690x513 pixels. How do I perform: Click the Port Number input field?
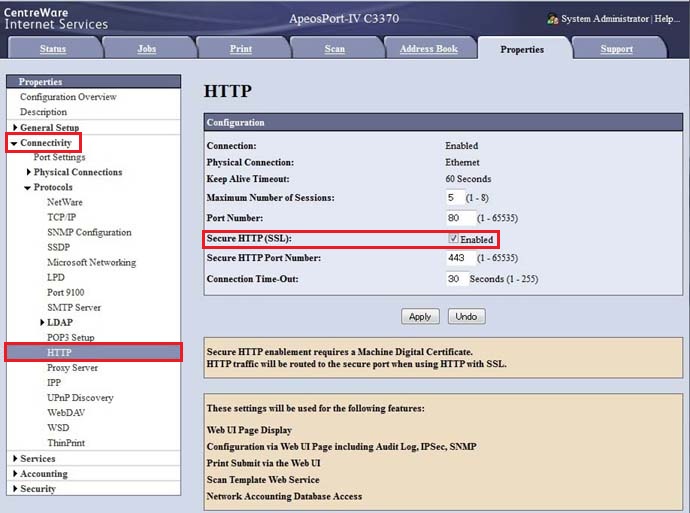pos(458,218)
